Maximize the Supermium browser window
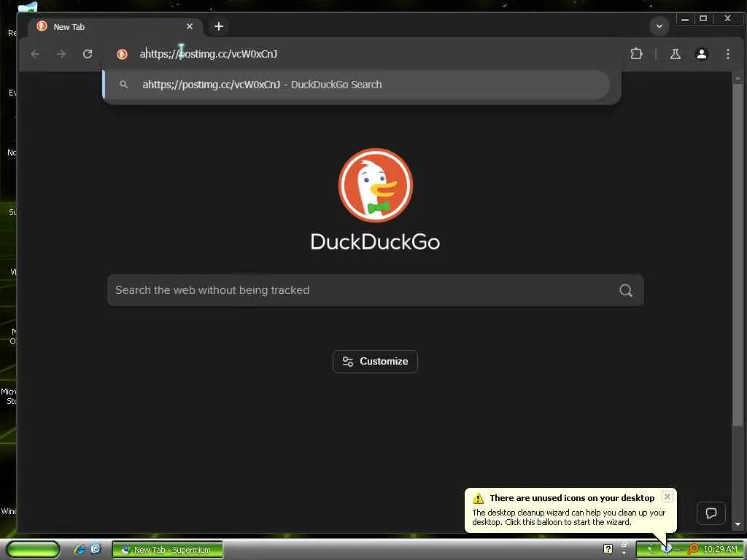747x560 pixels. click(703, 19)
